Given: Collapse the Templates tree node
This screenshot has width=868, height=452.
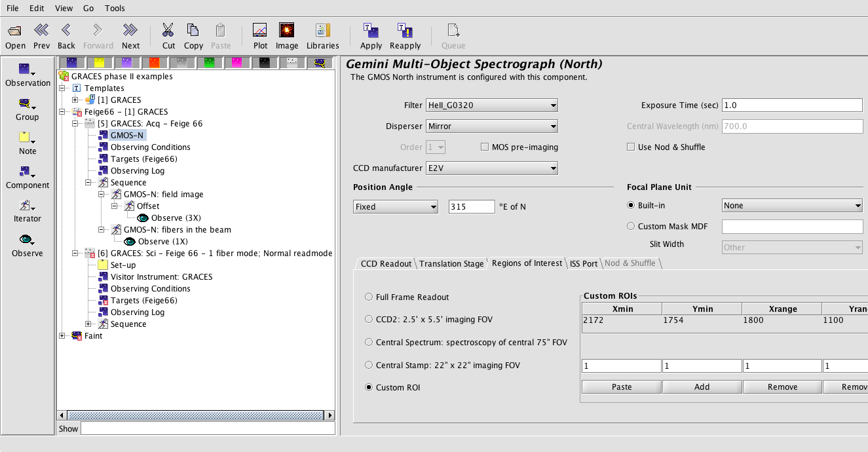Looking at the screenshot, I should (63, 88).
